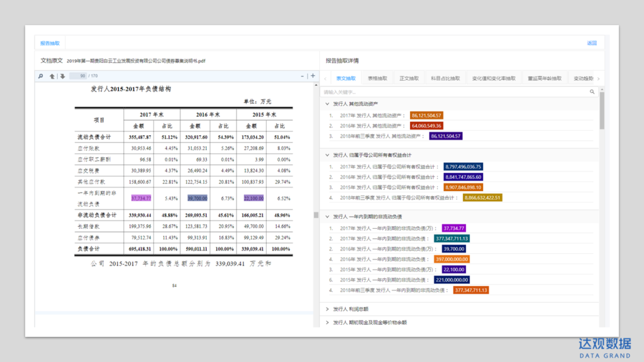Click the keyword search magnifier icon
Viewport: 644px width, 362px height.
pyautogui.click(x=592, y=92)
